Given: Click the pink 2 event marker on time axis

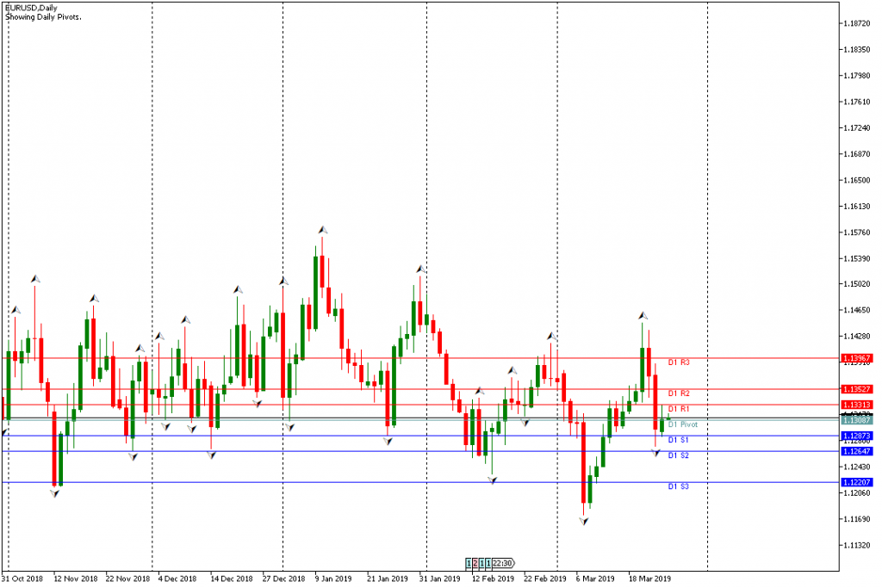Looking at the screenshot, I should pyautogui.click(x=476, y=563).
